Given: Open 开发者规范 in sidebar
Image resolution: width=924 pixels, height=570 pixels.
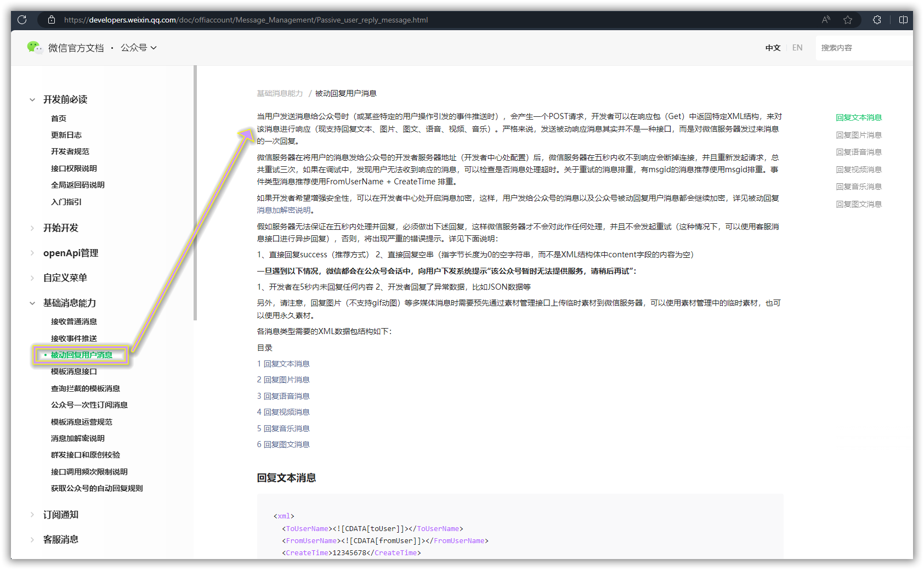Looking at the screenshot, I should tap(70, 151).
